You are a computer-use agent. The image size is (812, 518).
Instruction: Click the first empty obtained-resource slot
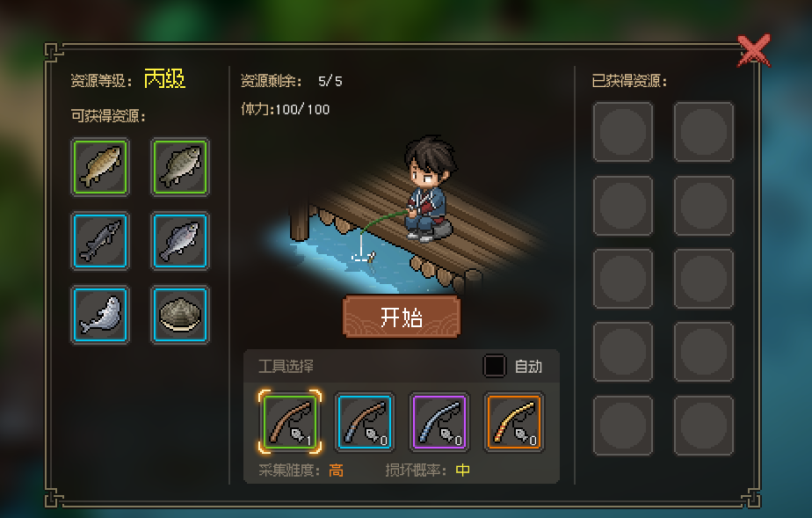pyautogui.click(x=623, y=132)
